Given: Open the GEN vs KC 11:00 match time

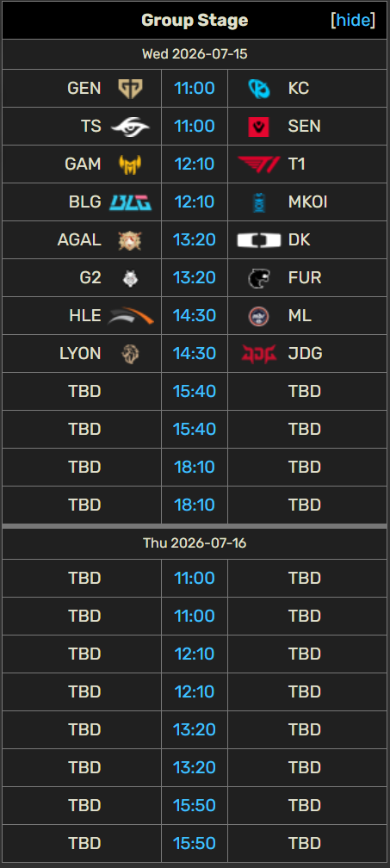Looking at the screenshot, I should pos(195,88).
